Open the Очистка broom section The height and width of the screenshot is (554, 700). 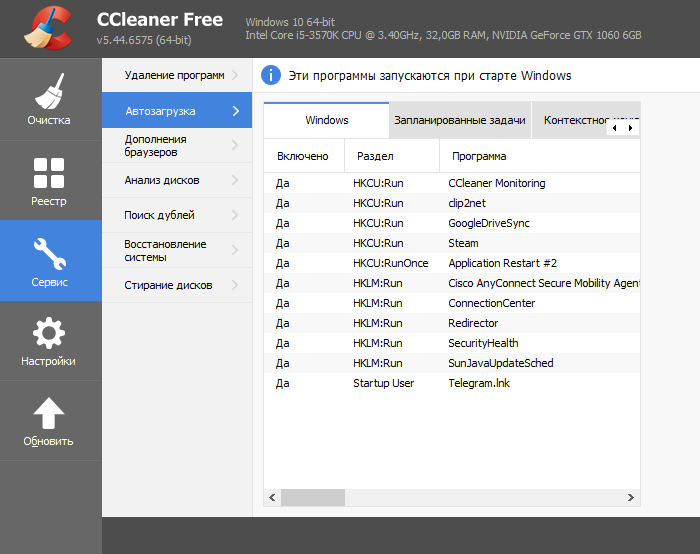pyautogui.click(x=49, y=100)
